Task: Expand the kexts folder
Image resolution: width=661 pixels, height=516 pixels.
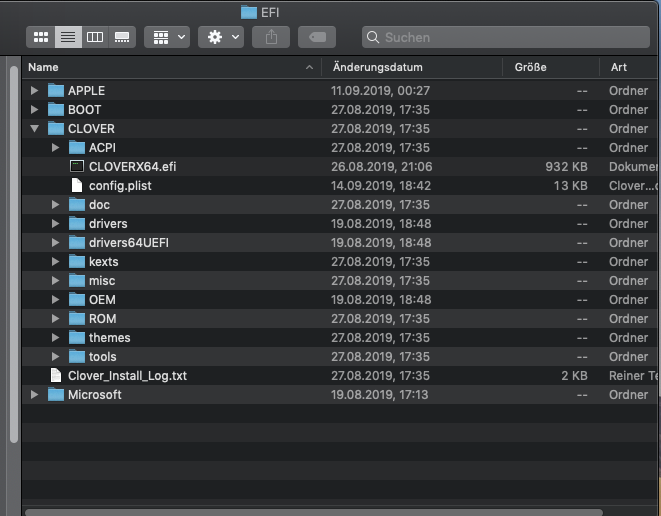Action: coord(55,261)
